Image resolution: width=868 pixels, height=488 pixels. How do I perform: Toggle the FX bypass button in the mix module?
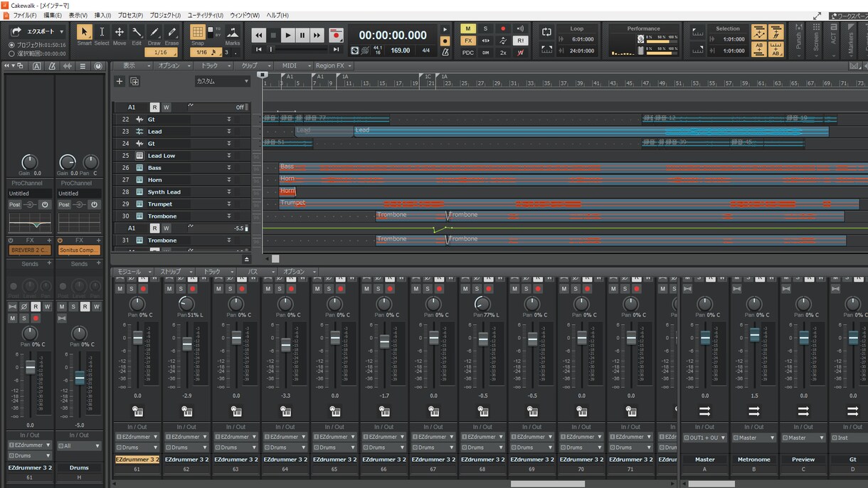(467, 41)
